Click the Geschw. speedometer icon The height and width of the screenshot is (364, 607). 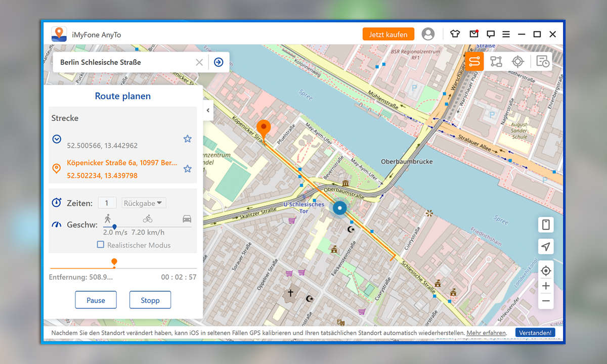[57, 224]
